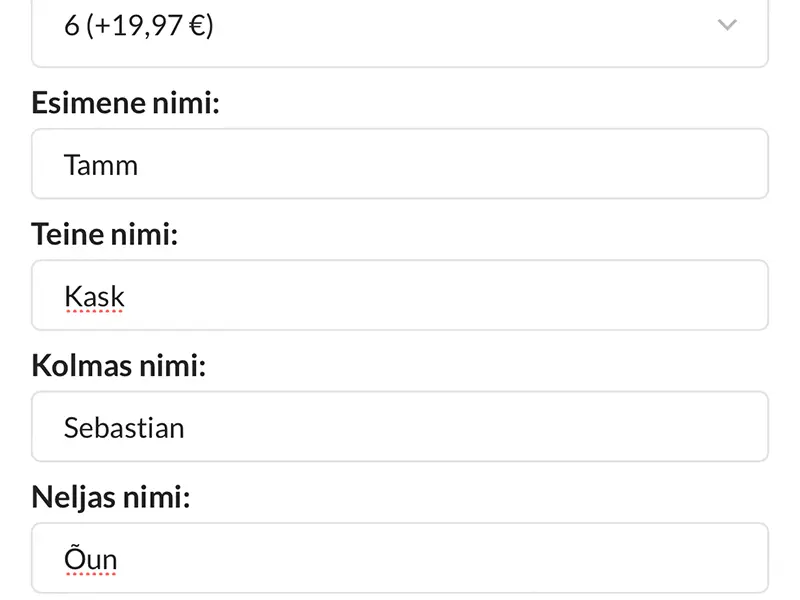Click the '6 (+19,97 €)' selected value text
Screen dimensions: 800x600
[x=139, y=26]
